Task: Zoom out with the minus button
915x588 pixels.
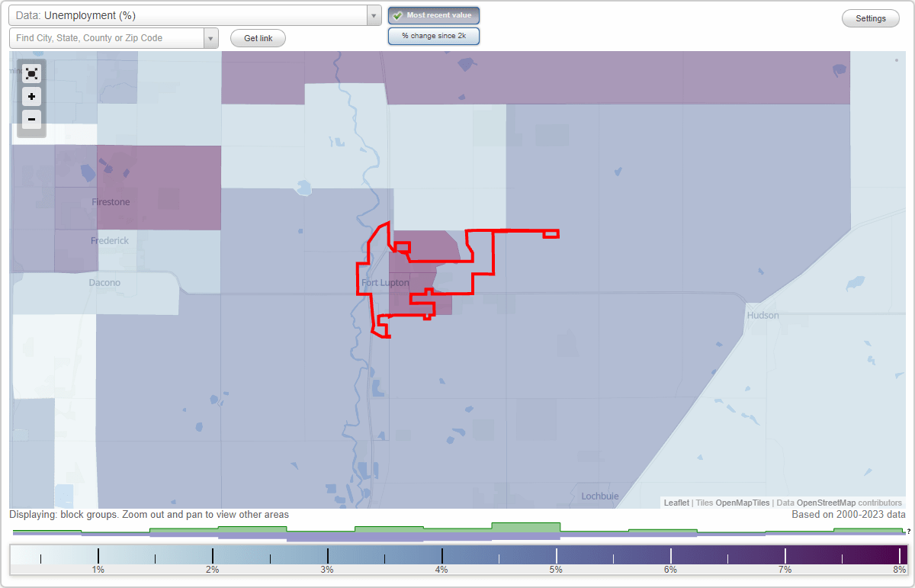Action: click(x=31, y=119)
